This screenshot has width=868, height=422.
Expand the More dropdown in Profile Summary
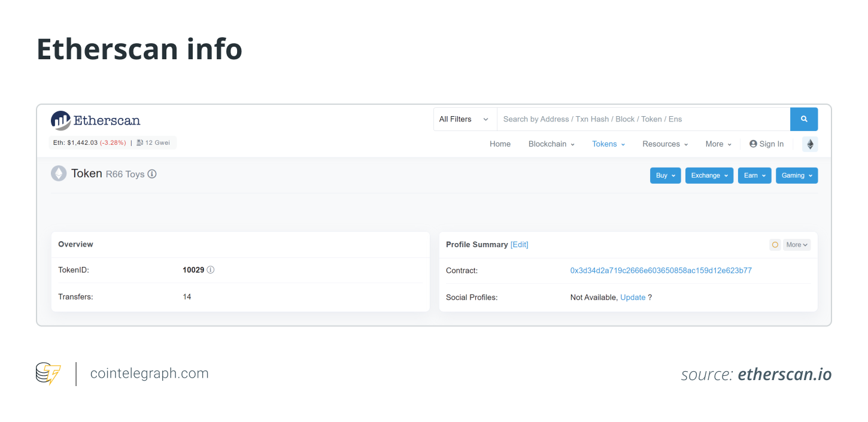tap(797, 244)
